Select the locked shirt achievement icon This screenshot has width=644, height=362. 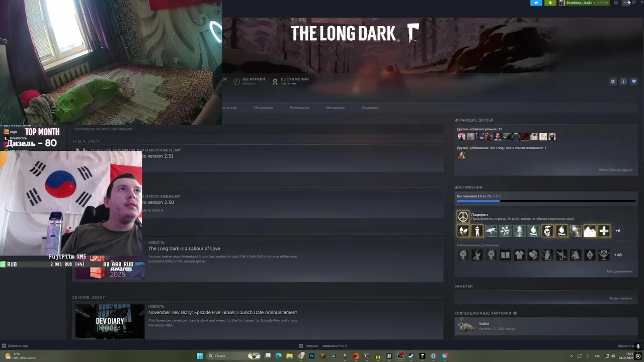(519, 255)
